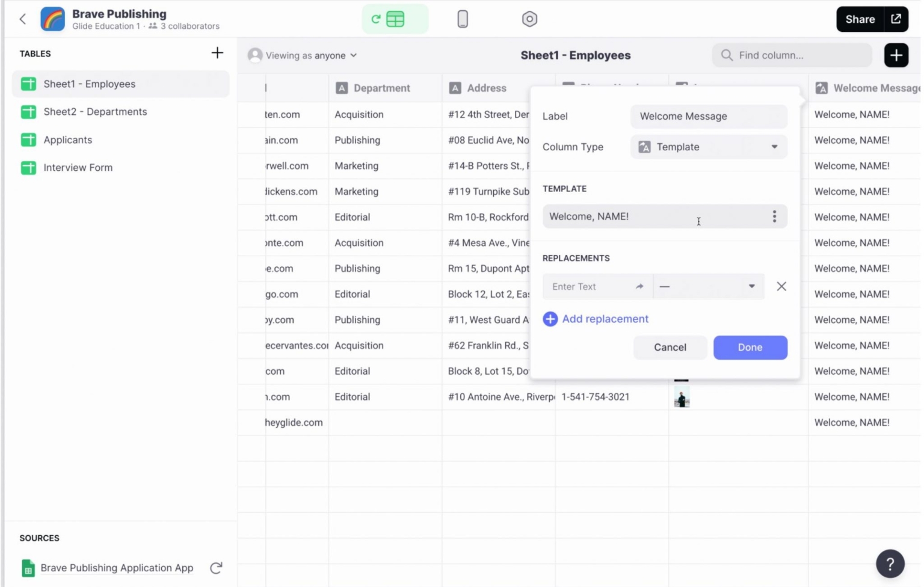924x587 pixels.
Task: Select the green spreadsheet grid icon
Action: 396,19
